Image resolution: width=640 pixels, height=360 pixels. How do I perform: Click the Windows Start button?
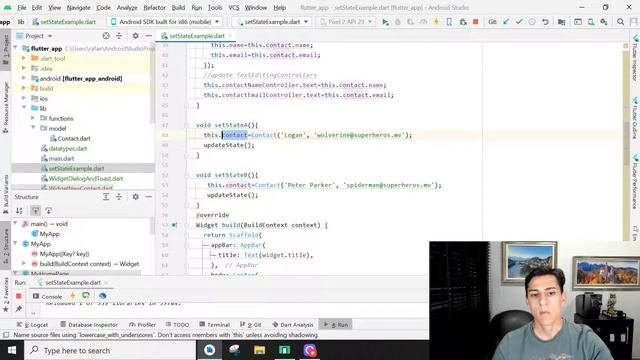point(12,350)
